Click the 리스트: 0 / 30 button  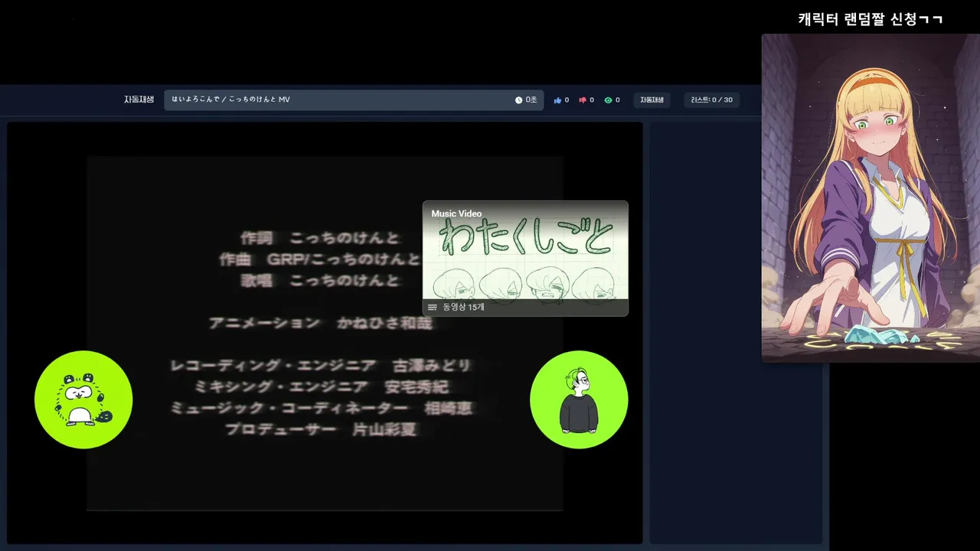point(711,100)
